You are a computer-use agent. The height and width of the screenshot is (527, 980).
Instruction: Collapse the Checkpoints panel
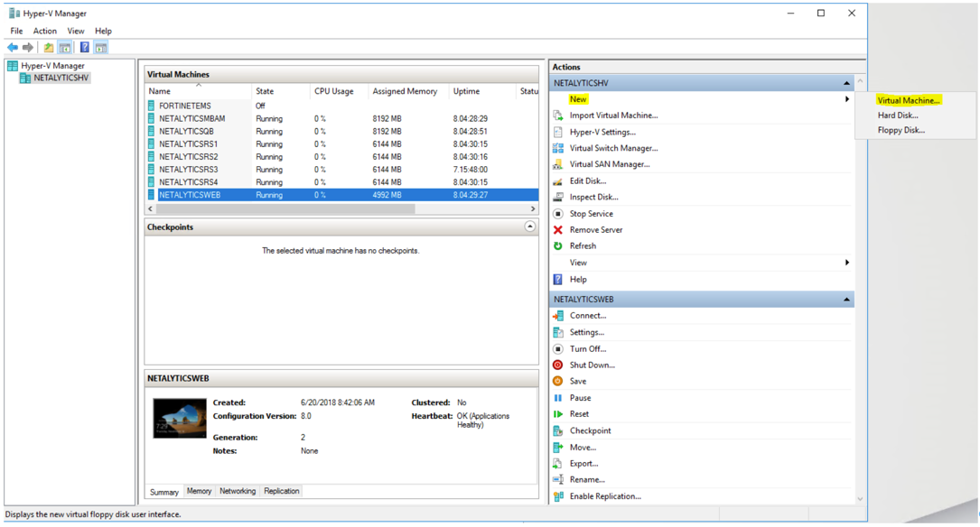click(530, 227)
